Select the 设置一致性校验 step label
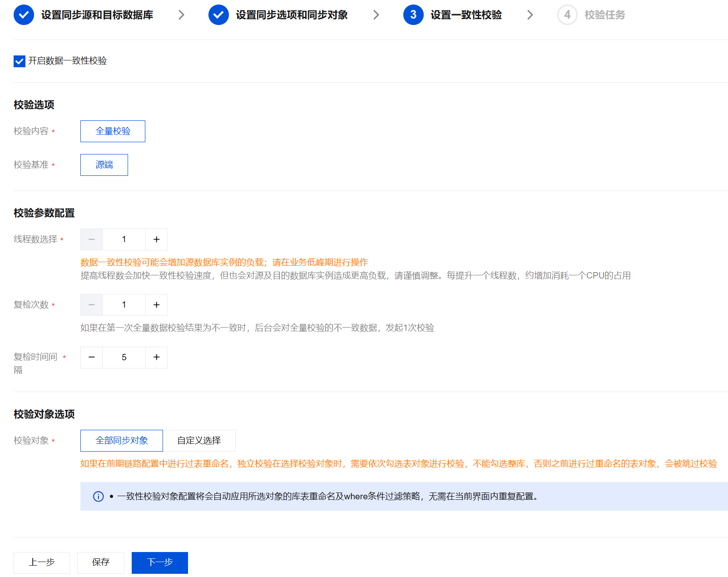728x577 pixels. 466,15
